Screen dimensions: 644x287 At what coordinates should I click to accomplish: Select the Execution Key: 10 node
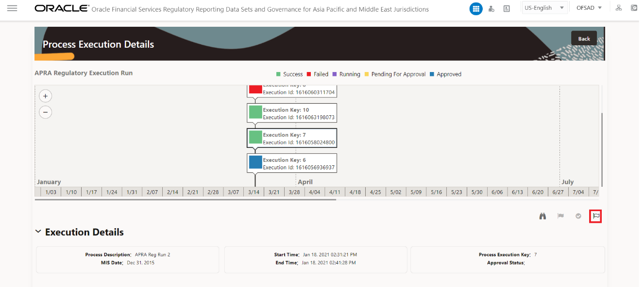pos(291,113)
